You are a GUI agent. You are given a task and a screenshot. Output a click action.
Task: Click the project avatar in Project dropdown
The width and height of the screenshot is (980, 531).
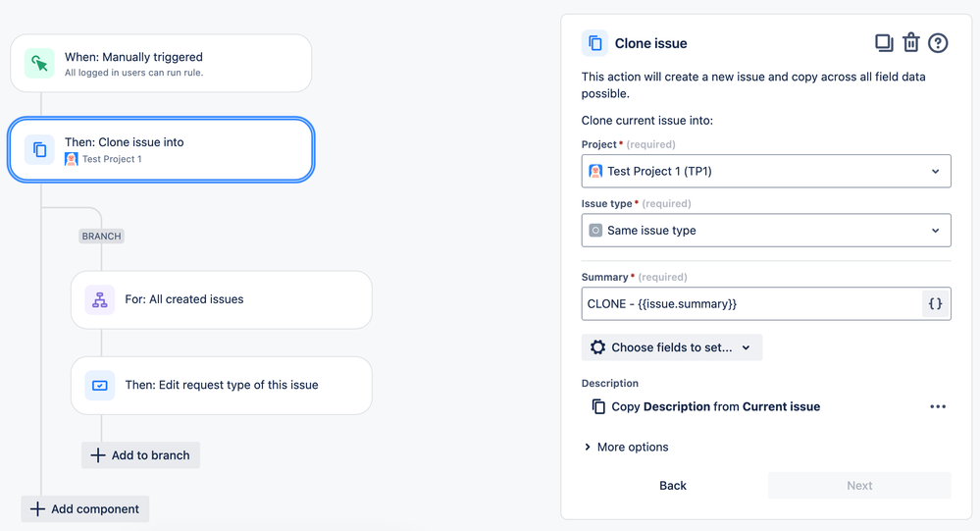(595, 171)
